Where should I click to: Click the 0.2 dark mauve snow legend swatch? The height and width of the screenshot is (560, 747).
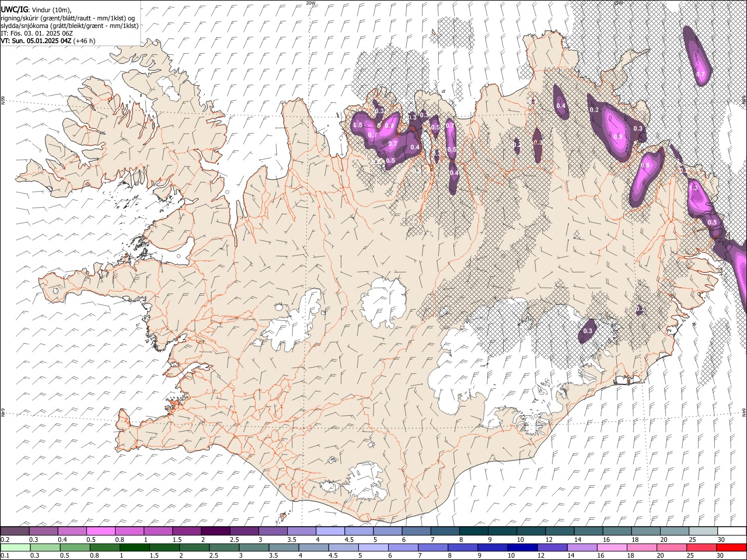click(15, 531)
